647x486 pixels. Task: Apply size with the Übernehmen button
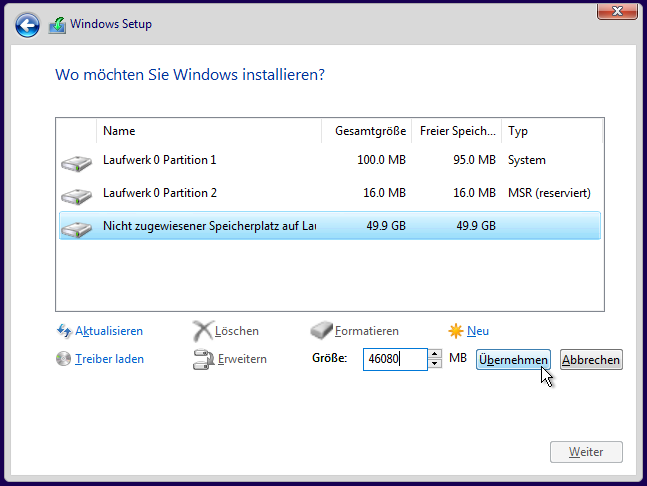513,360
